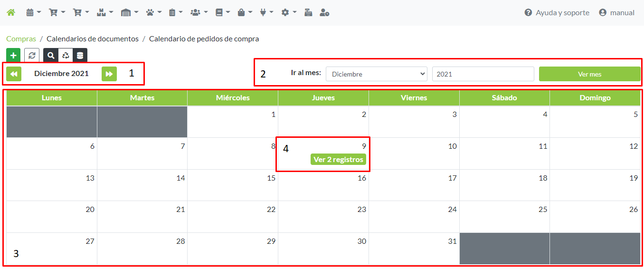
Task: Follow the Compras breadcrumb link
Action: 21,39
